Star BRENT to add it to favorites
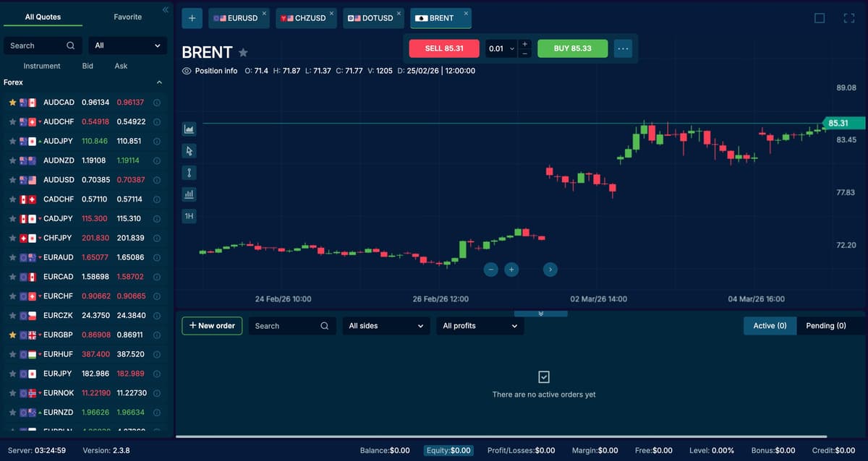This screenshot has width=868, height=461. [243, 52]
